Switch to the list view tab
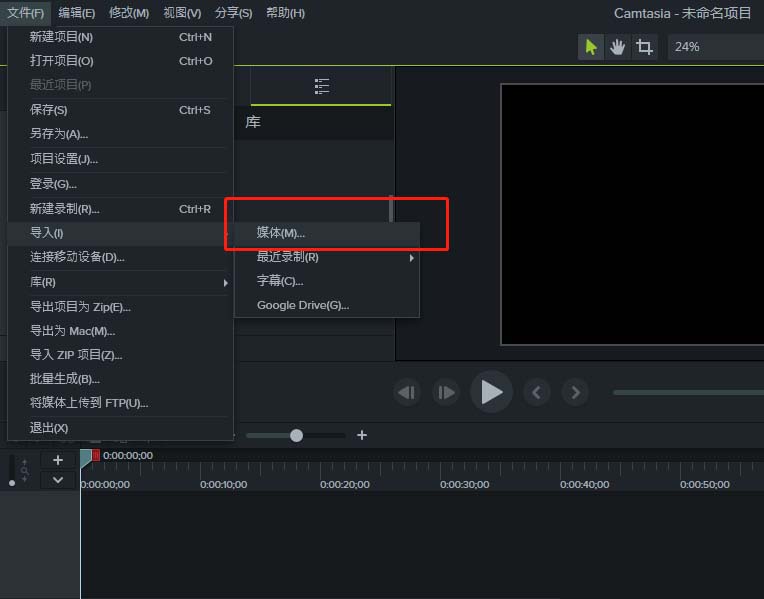764x599 pixels. coord(321,86)
